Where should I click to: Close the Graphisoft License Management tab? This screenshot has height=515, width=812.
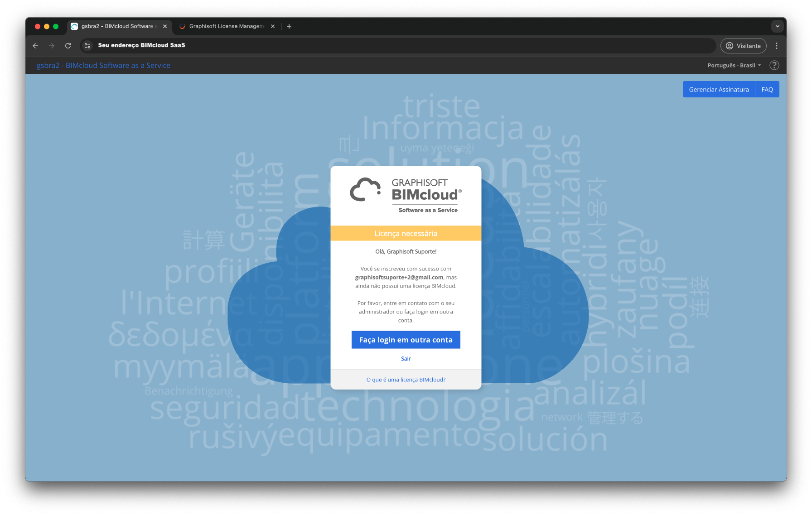(x=273, y=26)
